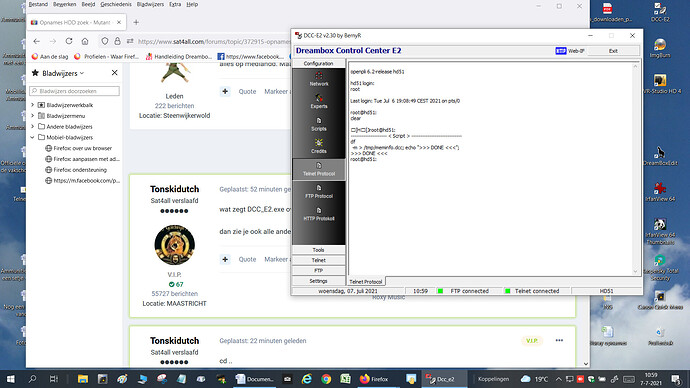Click the Web-IF icon button

pos(569,51)
